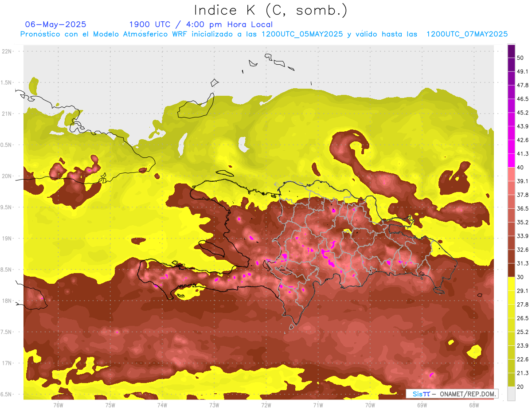Pick the "30" color scale value
532x411 pixels.
point(520,277)
